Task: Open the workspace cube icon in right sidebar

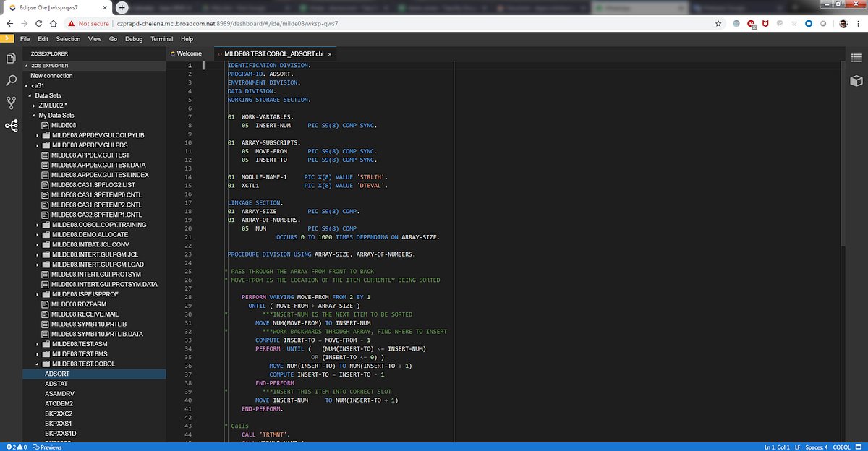Action: click(x=856, y=80)
